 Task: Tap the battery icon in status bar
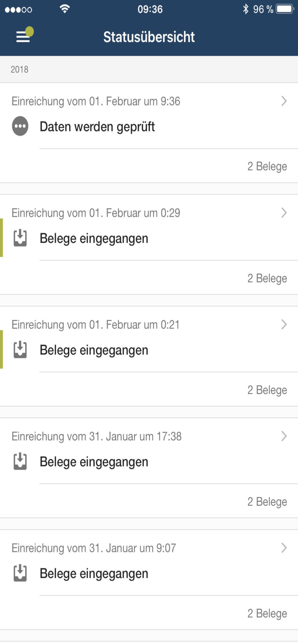click(x=285, y=9)
